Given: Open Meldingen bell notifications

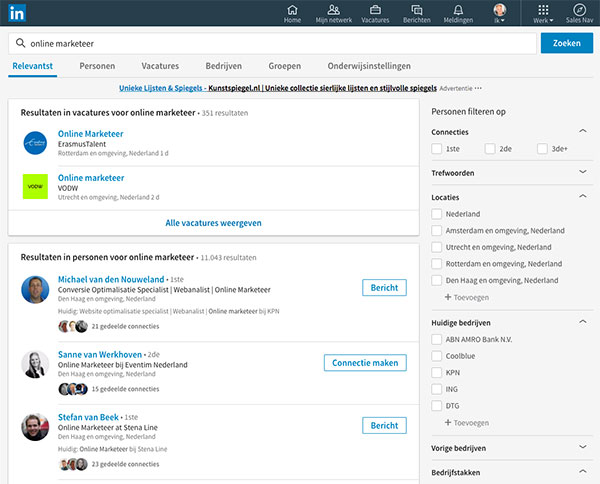Looking at the screenshot, I should tap(458, 14).
